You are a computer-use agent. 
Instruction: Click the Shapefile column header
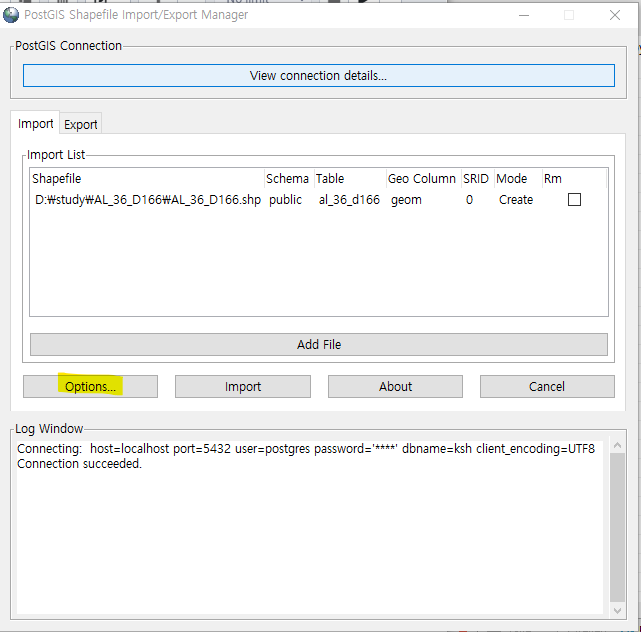click(148, 179)
